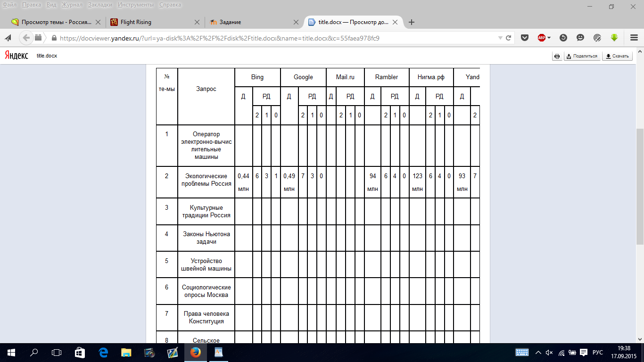The width and height of the screenshot is (644, 362).
Task: Open File Explorer from taskbar
Action: 126,352
